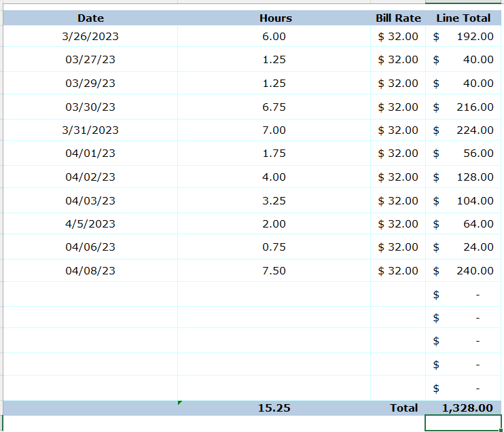Viewport: 504px width, 432px height.
Task: Select the 0.75 hours cell
Action: pos(274,247)
